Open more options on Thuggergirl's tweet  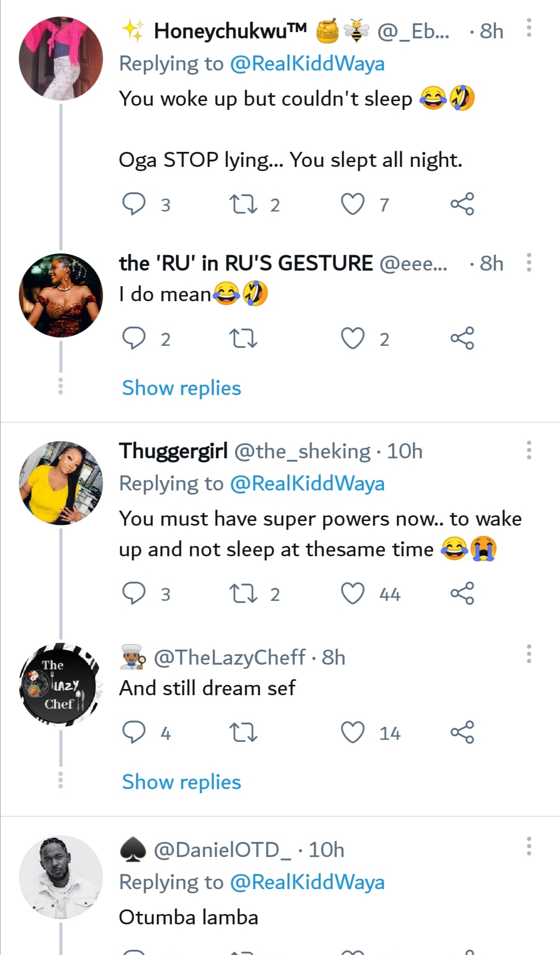(x=528, y=450)
